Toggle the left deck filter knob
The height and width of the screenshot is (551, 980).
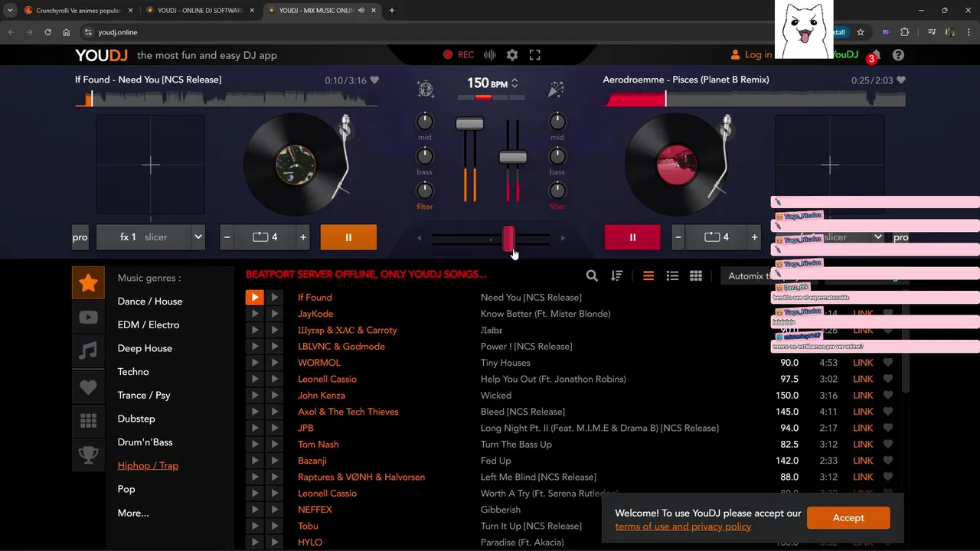(x=424, y=190)
